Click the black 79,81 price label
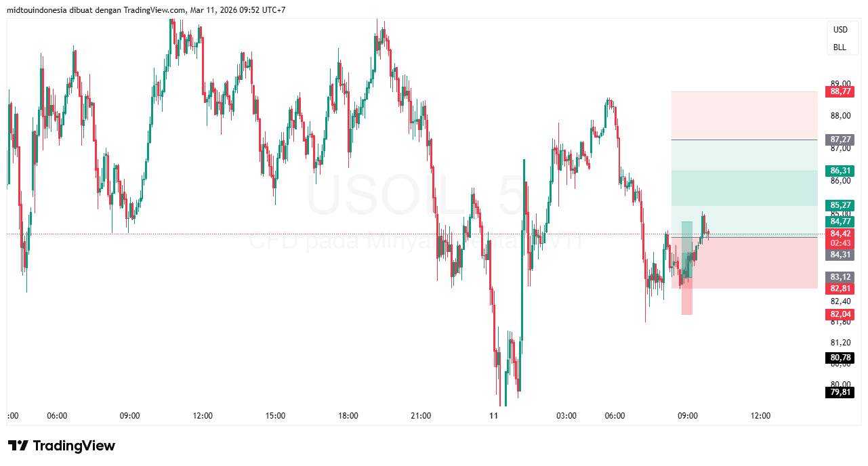868x466 pixels. point(840,391)
